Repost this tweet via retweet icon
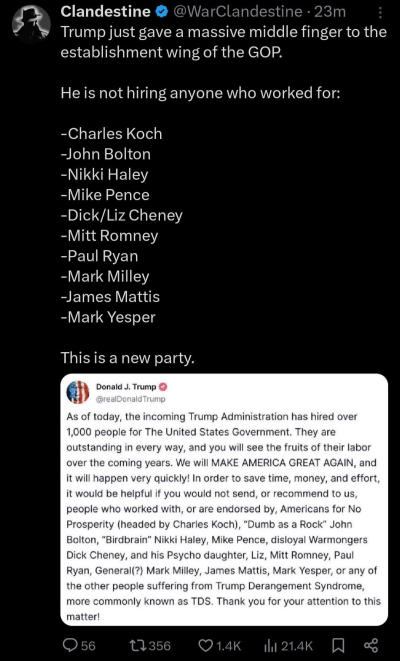The height and width of the screenshot is (661, 400). [137, 645]
